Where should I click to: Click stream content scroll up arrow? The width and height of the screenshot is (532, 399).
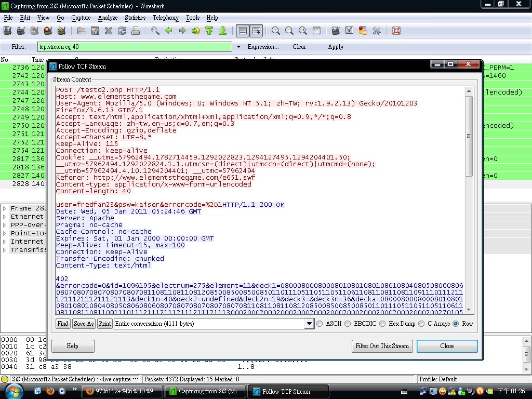coord(469,91)
